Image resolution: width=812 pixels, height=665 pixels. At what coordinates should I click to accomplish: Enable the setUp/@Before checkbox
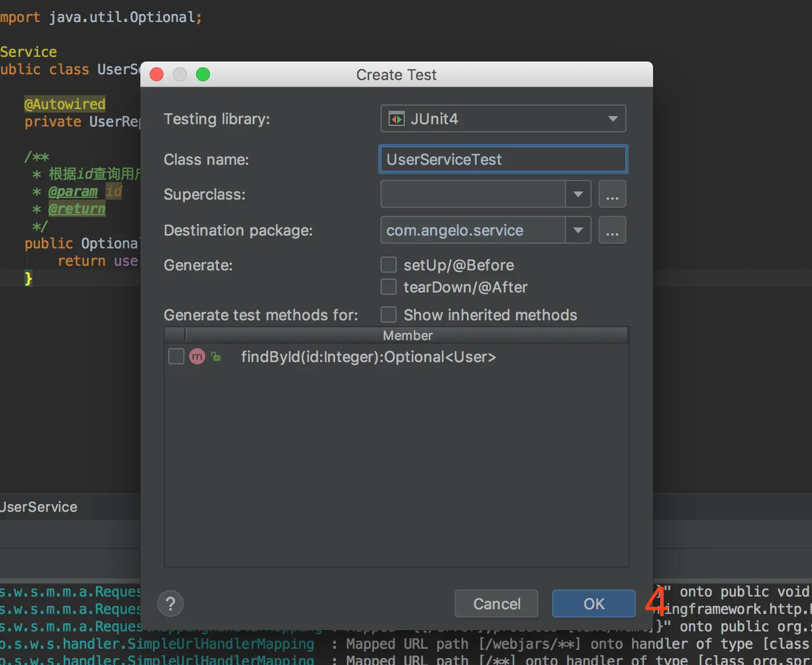click(x=389, y=265)
